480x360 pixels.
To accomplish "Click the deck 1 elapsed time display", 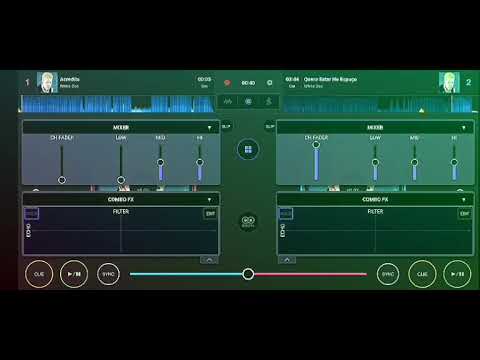I will [204, 79].
